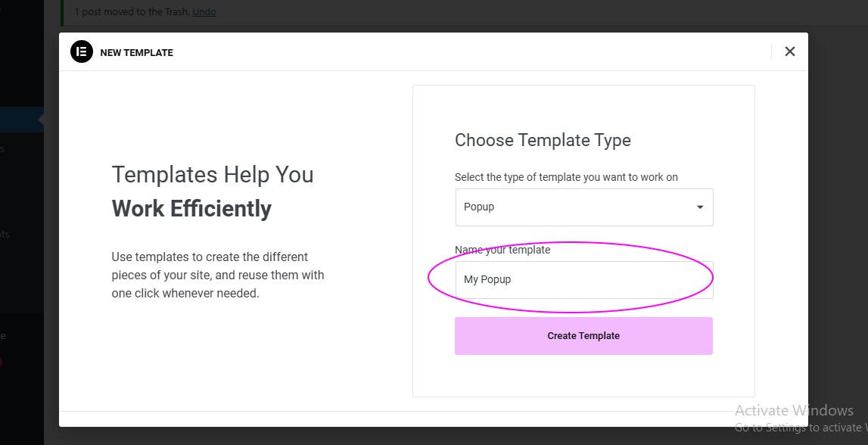Close the New Template dialog
The image size is (868, 445).
click(x=790, y=51)
